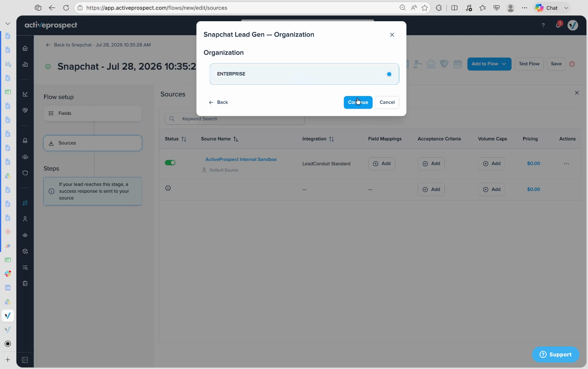The height and width of the screenshot is (369, 588).
Task: Click Cancel in the Organization dialog
Action: pyautogui.click(x=387, y=102)
